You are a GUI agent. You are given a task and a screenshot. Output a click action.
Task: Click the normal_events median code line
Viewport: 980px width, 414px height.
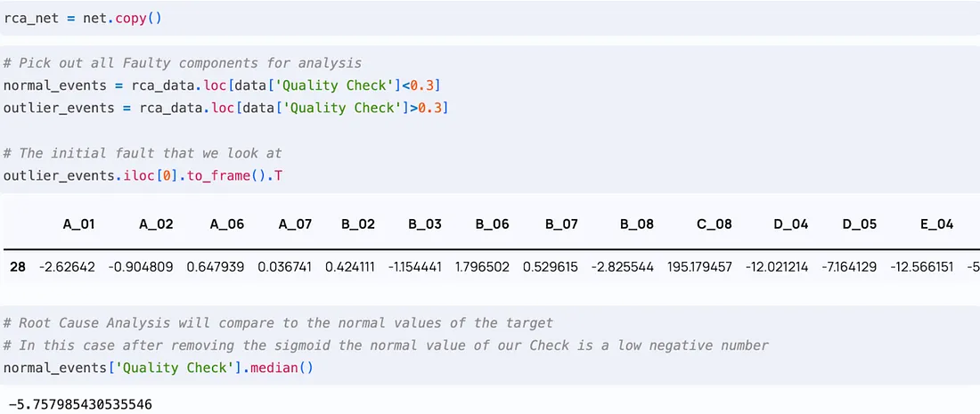pos(158,368)
